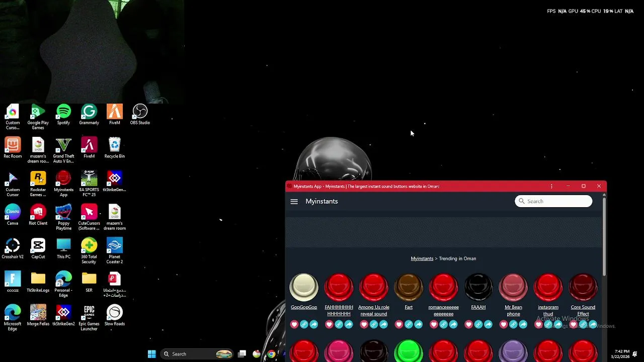The height and width of the screenshot is (362, 644).
Task: Share icon for Mr Bean phone sound
Action: [x=523, y=325]
